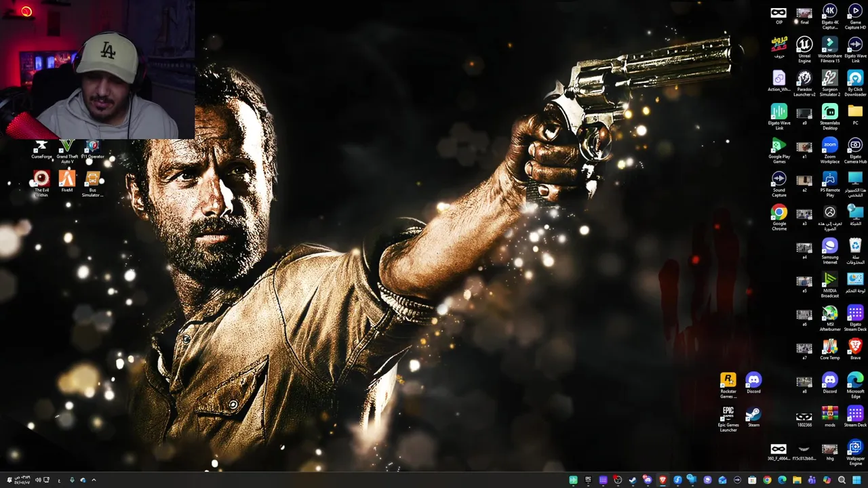Open Control Panel icon (لوحة التحكم)
Image resolution: width=868 pixels, height=488 pixels.
(x=855, y=282)
